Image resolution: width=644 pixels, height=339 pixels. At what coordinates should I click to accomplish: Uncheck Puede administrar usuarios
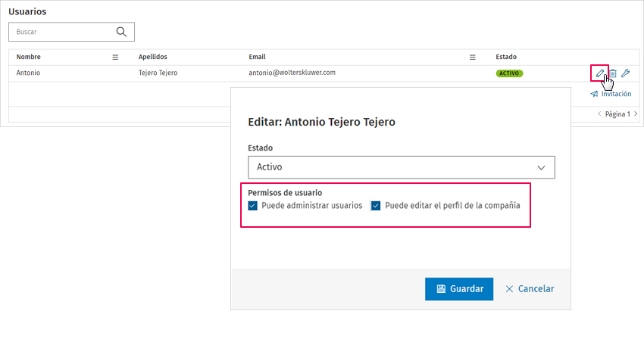pyautogui.click(x=252, y=206)
